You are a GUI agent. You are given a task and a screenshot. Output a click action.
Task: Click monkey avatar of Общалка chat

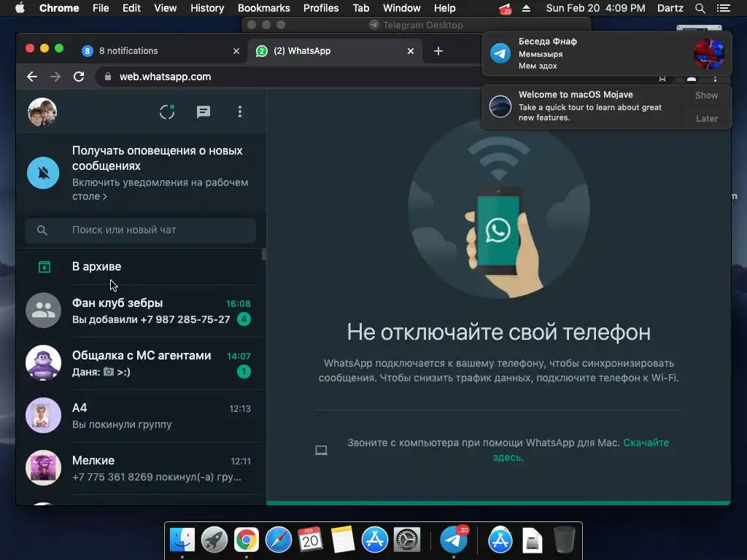click(x=43, y=363)
